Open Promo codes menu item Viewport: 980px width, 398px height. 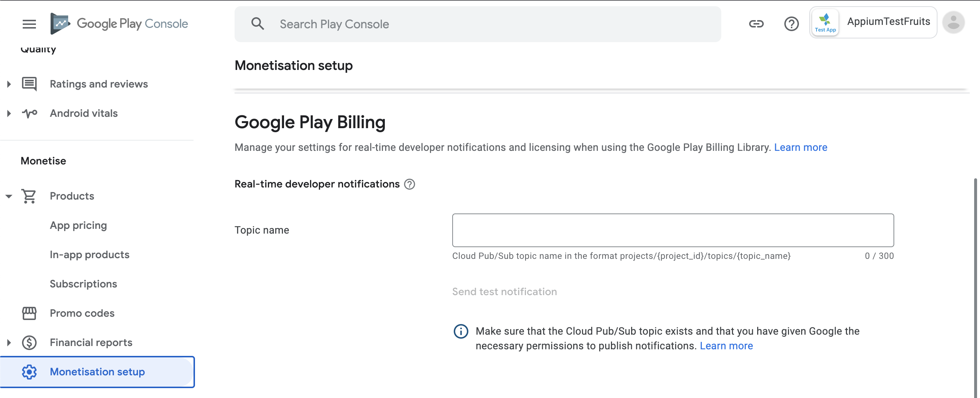82,313
